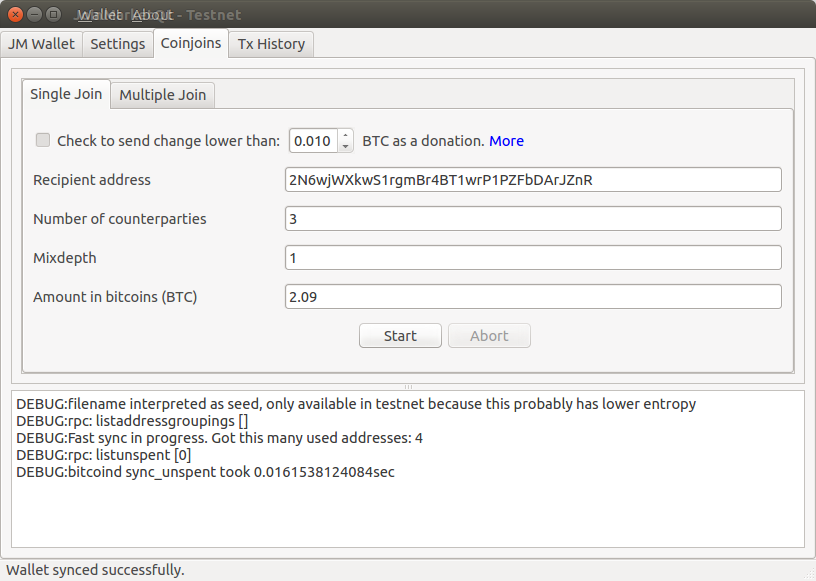Viewport: 816px width, 581px height.
Task: Click the donation More link
Action: tap(506, 141)
